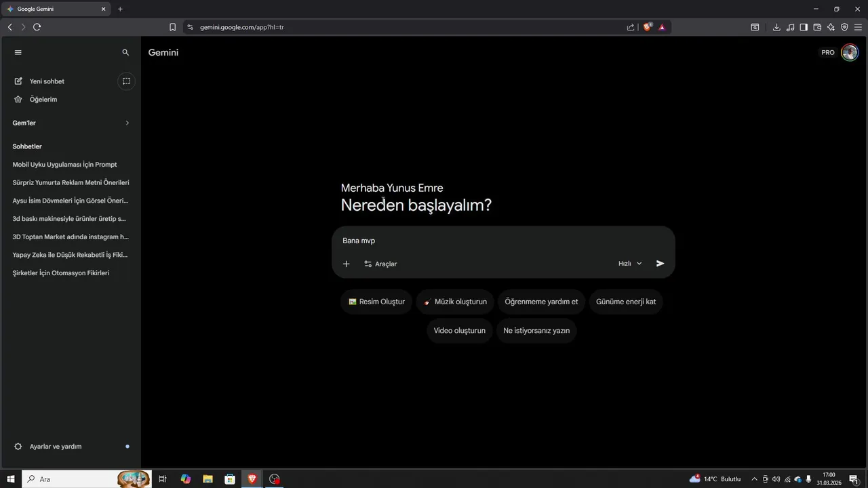This screenshot has height=488, width=868.
Task: Open the Brave Wallet icon
Action: click(x=817, y=27)
